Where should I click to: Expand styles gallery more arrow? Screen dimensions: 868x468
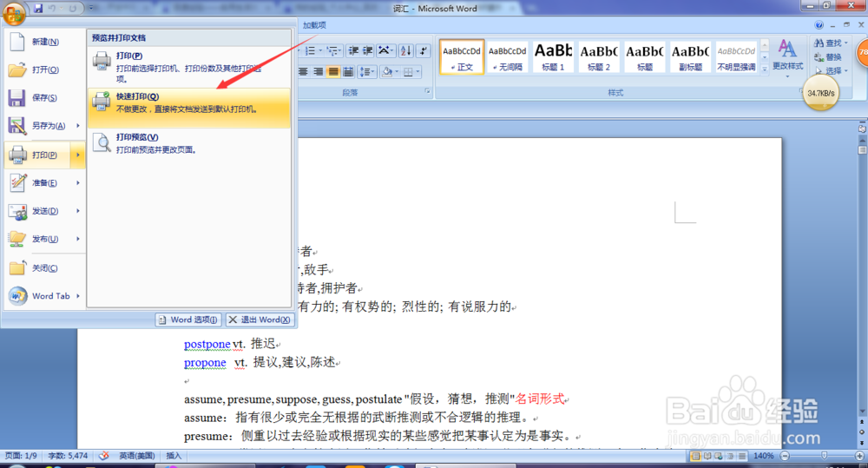click(x=765, y=69)
